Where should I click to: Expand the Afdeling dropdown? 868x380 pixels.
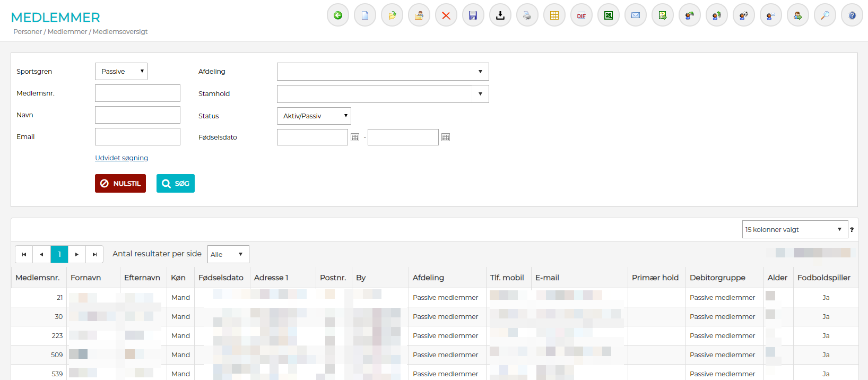[x=383, y=72]
